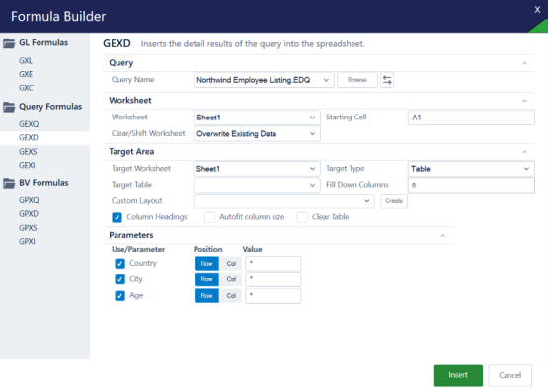Select the GXC formula
The height and width of the screenshot is (392, 548).
[26, 88]
